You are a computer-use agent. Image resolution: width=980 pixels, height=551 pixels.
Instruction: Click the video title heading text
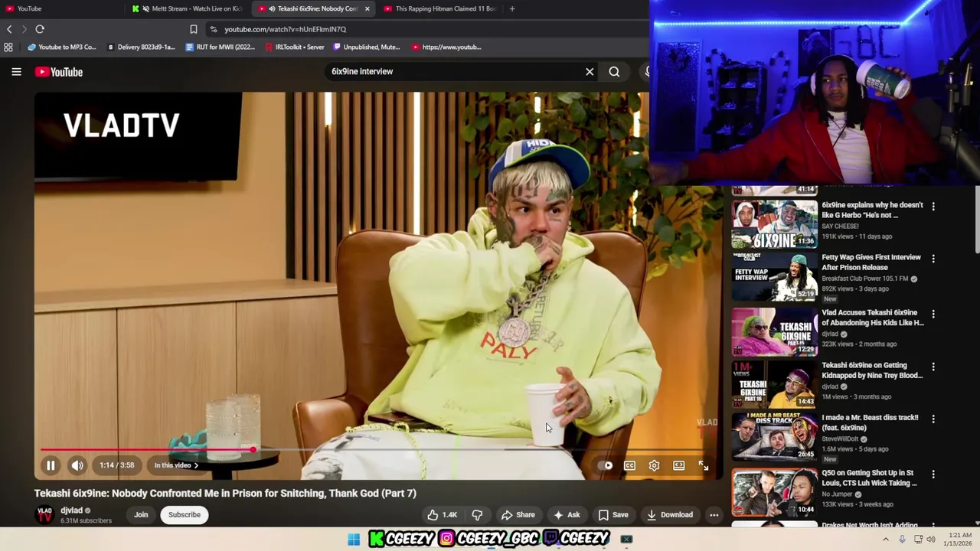point(225,494)
